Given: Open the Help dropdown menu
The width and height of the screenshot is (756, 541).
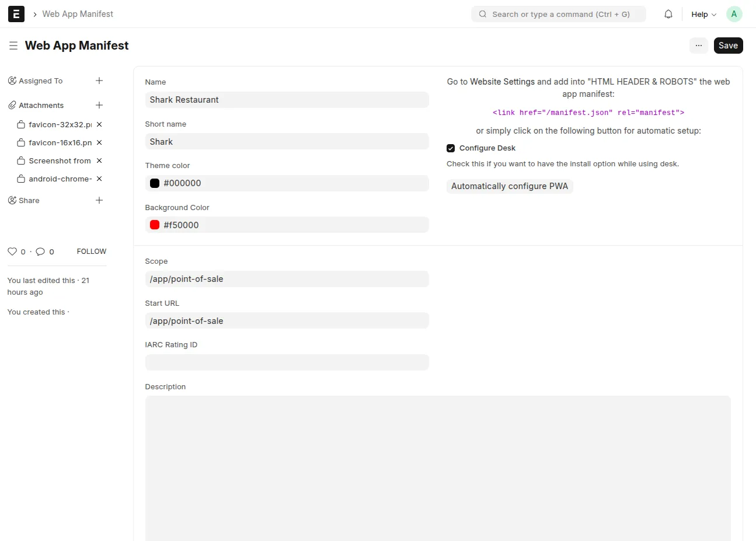Looking at the screenshot, I should coord(703,14).
